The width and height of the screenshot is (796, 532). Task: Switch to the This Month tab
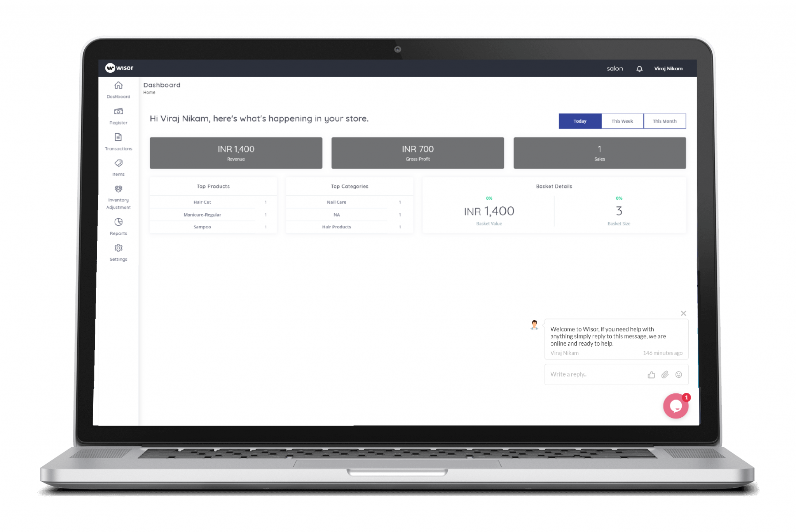point(665,121)
